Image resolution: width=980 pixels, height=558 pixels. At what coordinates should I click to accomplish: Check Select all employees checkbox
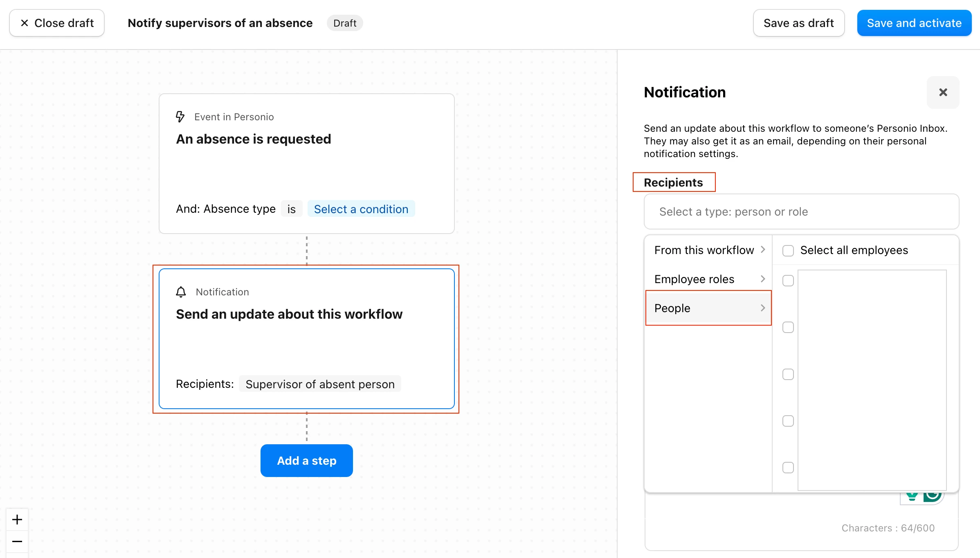tap(788, 250)
